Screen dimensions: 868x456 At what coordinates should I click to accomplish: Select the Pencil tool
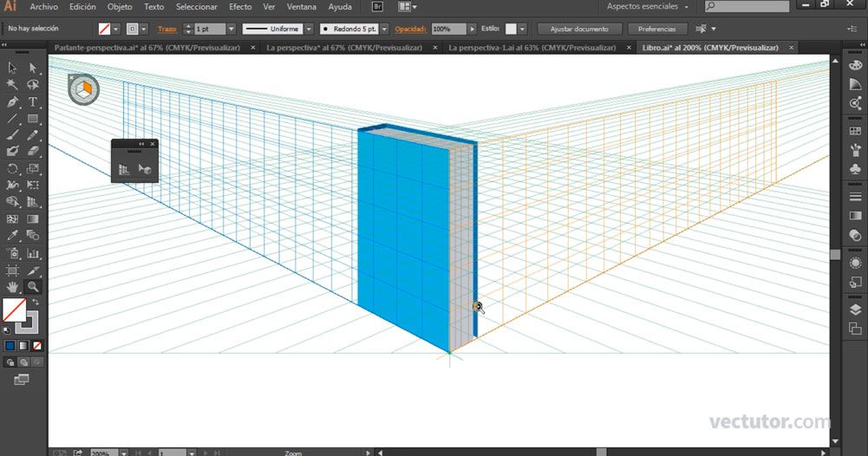33,134
